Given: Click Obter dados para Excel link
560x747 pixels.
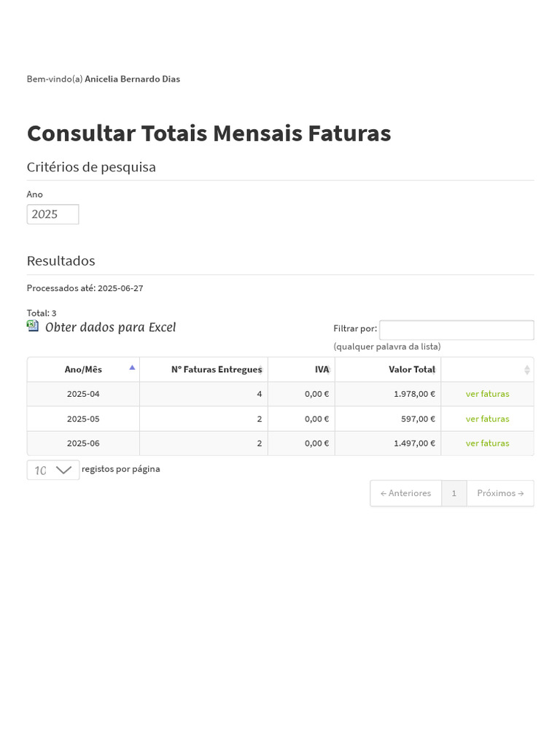Looking at the screenshot, I should [x=110, y=328].
